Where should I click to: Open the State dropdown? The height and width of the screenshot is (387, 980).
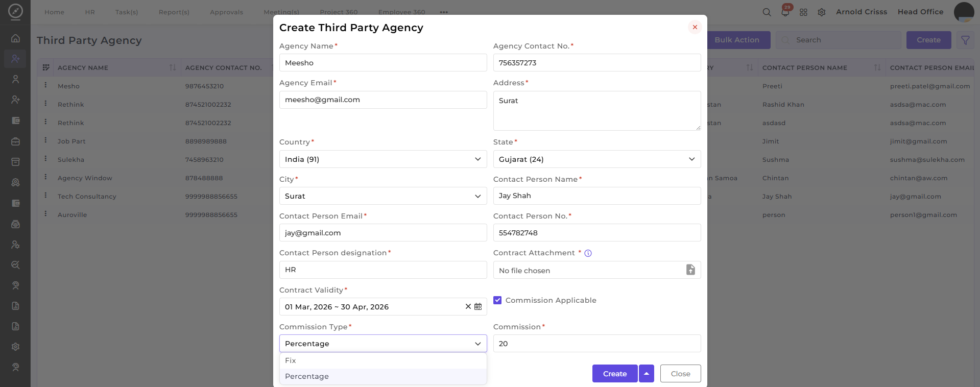tap(597, 159)
